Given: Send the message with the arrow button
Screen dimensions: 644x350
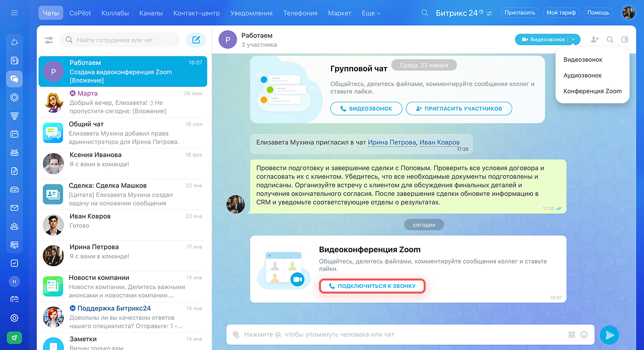Looking at the screenshot, I should 609,335.
